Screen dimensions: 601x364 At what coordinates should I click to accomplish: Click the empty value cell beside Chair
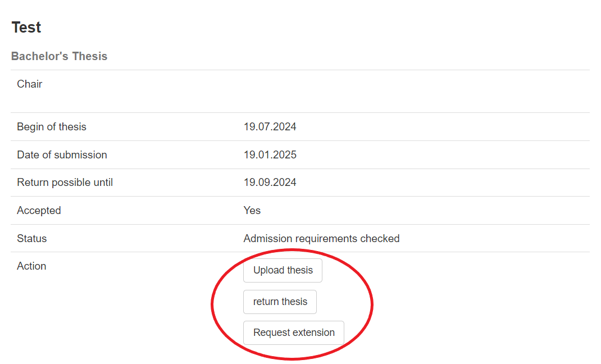(x=393, y=91)
